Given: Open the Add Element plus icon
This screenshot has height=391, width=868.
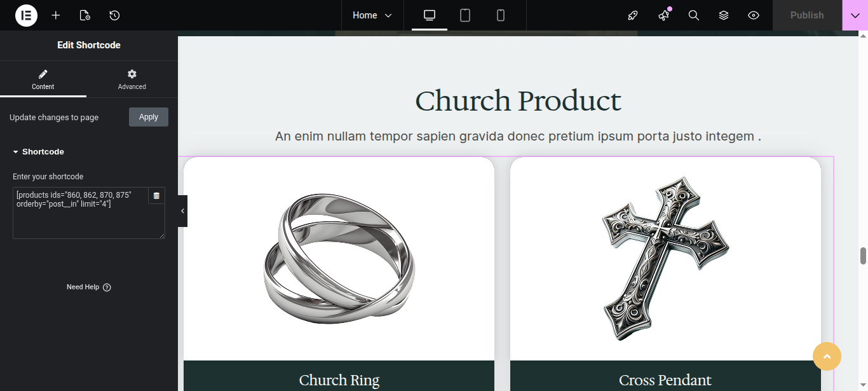Looking at the screenshot, I should pos(56,15).
